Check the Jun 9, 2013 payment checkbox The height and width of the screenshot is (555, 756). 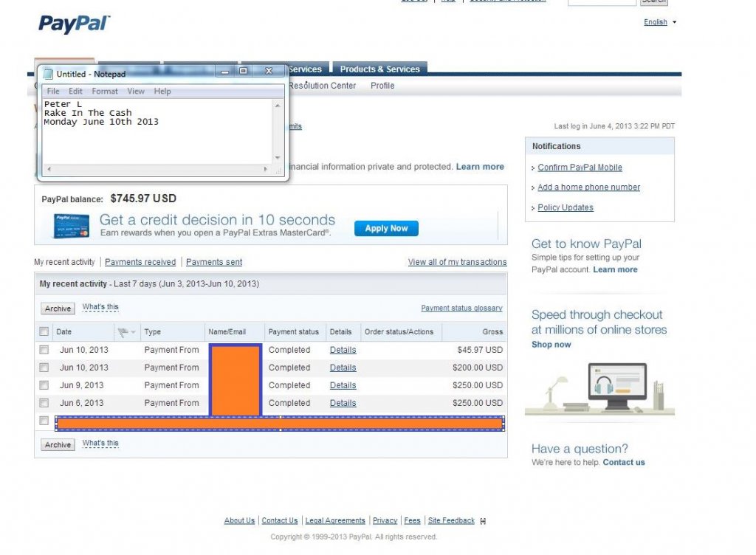pos(44,385)
